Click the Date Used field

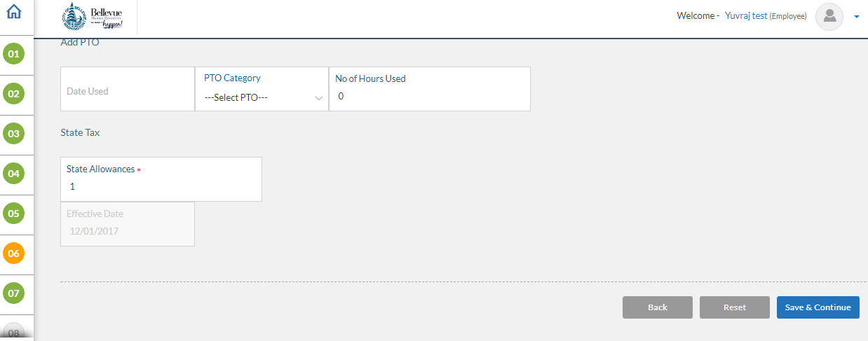coord(128,89)
